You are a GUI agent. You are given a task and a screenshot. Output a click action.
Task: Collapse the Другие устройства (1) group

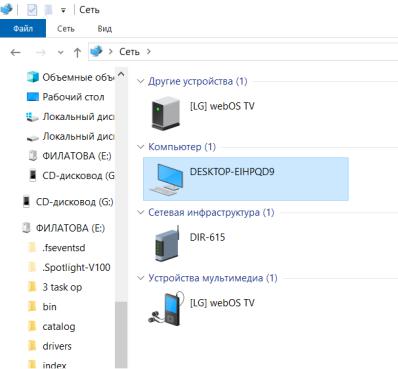141,81
